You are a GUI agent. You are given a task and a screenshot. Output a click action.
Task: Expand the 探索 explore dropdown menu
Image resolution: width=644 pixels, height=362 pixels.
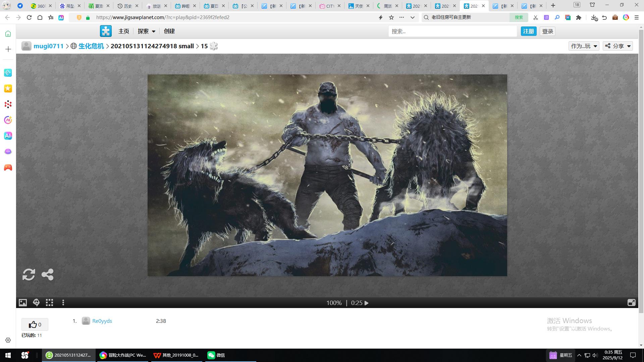tap(147, 31)
